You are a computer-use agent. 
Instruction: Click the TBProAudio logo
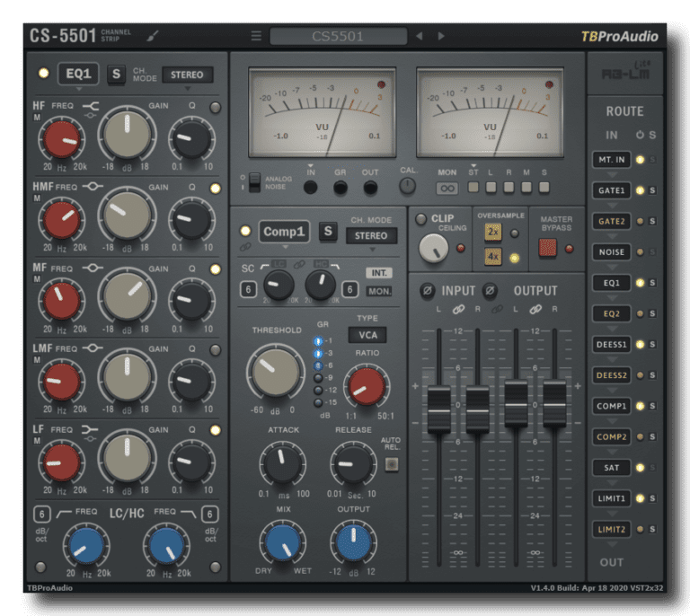[x=620, y=37]
